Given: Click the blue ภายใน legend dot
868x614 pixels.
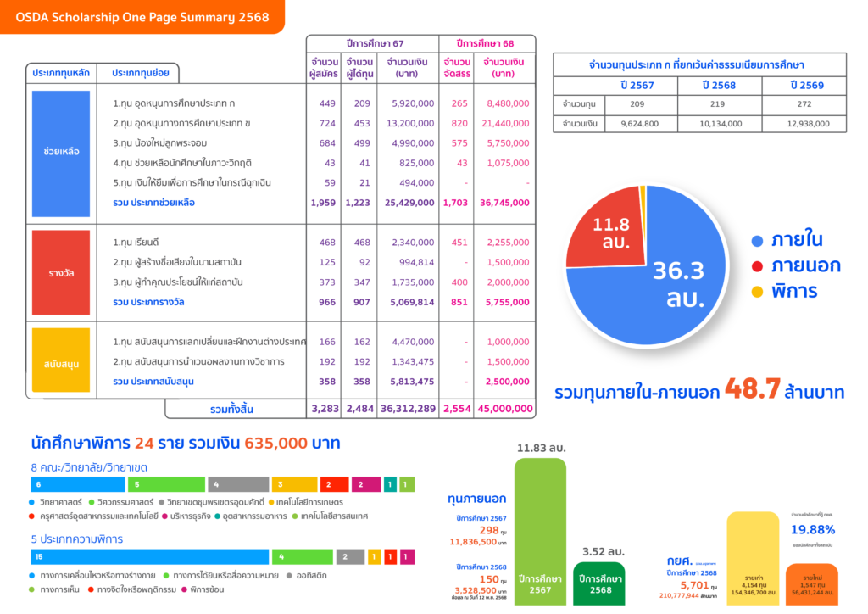Looking at the screenshot, I should (x=757, y=241).
